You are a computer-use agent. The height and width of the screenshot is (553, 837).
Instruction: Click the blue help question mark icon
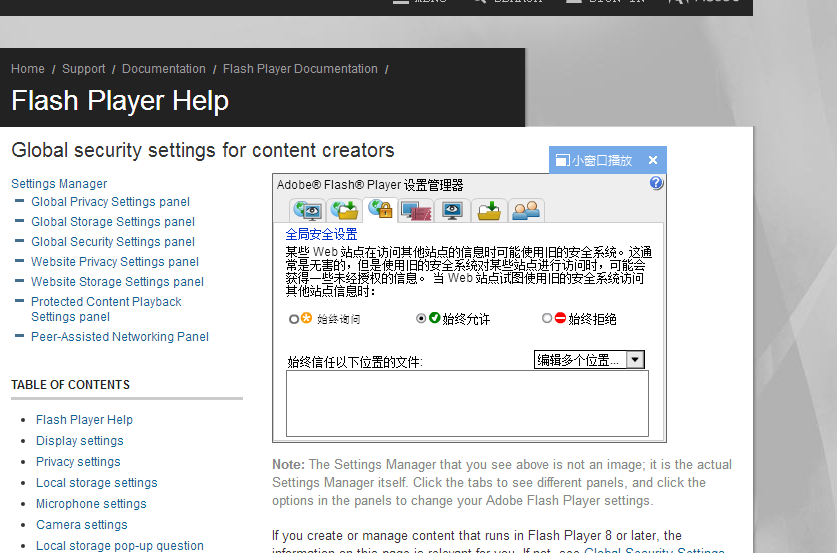(x=656, y=183)
